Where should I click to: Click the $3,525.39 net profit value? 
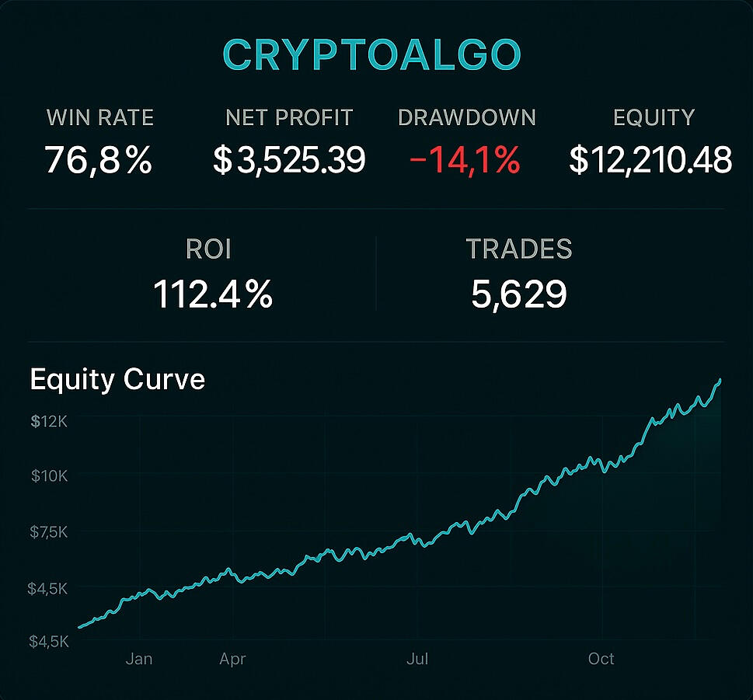point(289,160)
